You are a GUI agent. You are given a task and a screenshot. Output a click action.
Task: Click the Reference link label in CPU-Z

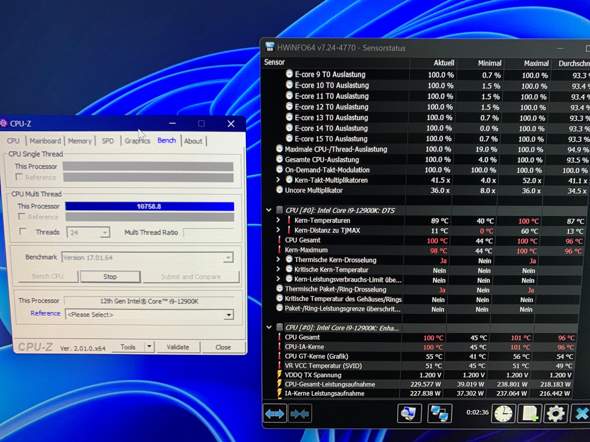point(45,313)
